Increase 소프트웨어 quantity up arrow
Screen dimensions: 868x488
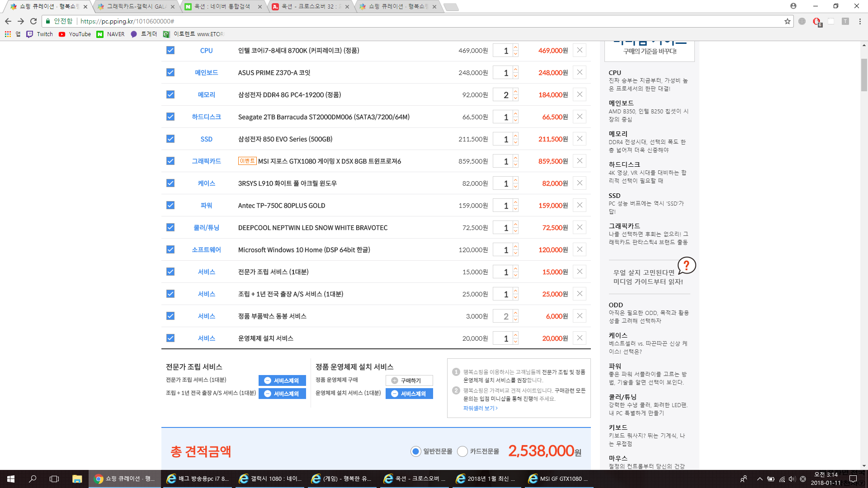tap(515, 246)
